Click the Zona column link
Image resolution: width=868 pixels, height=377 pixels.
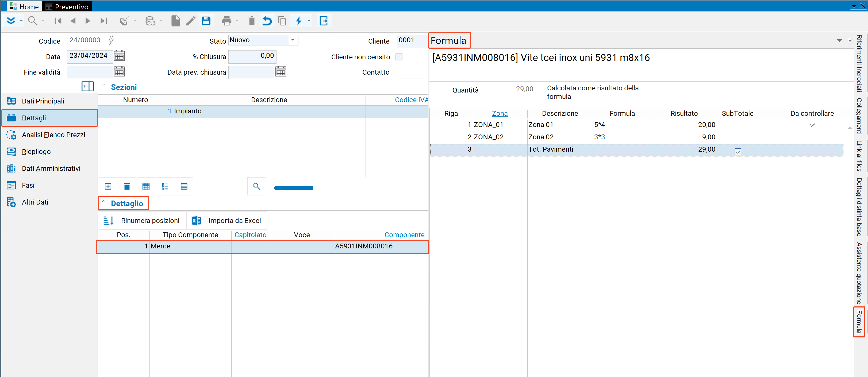[500, 114]
